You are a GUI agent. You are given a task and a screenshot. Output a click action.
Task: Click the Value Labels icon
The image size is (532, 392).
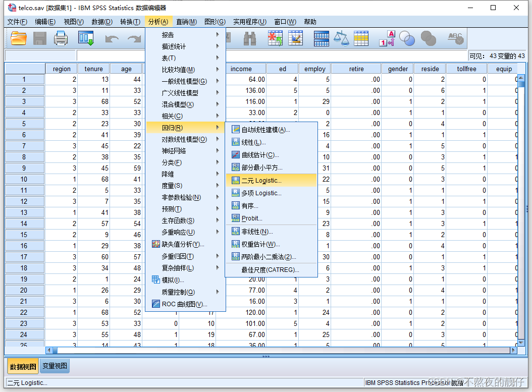point(387,38)
